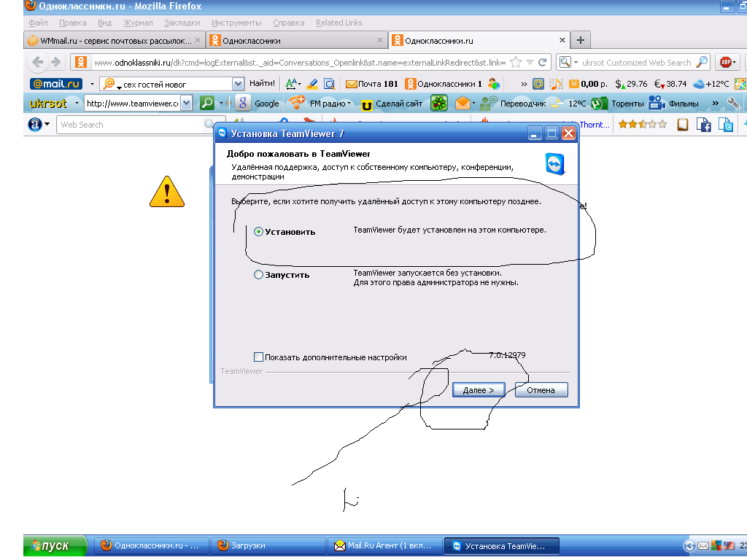Open the Related Links menu
The image size is (747, 560).
coord(338,23)
